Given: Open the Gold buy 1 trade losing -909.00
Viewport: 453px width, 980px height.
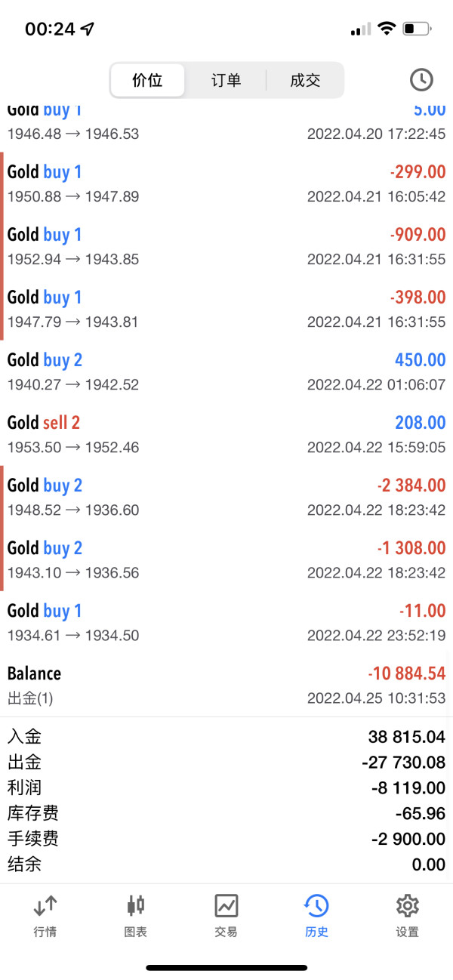Looking at the screenshot, I should tap(226, 246).
